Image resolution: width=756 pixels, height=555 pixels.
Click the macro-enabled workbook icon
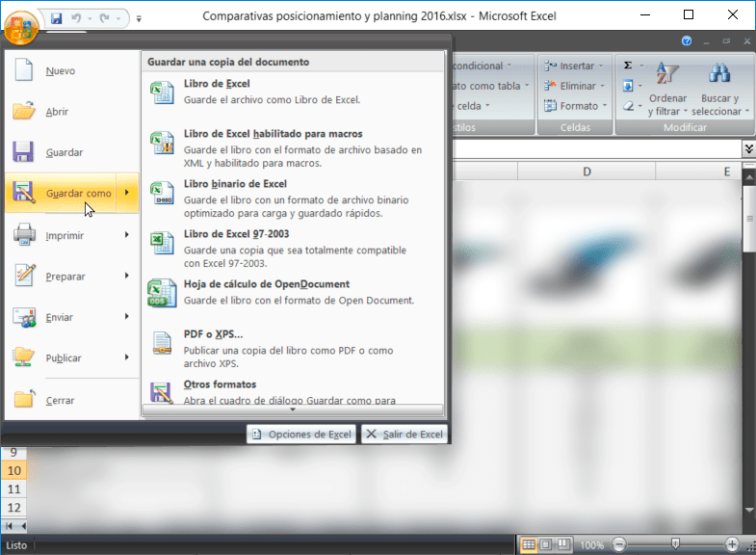162,143
